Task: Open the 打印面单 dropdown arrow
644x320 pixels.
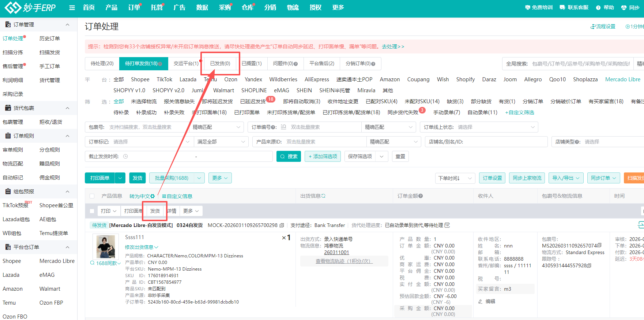Action: click(120, 178)
